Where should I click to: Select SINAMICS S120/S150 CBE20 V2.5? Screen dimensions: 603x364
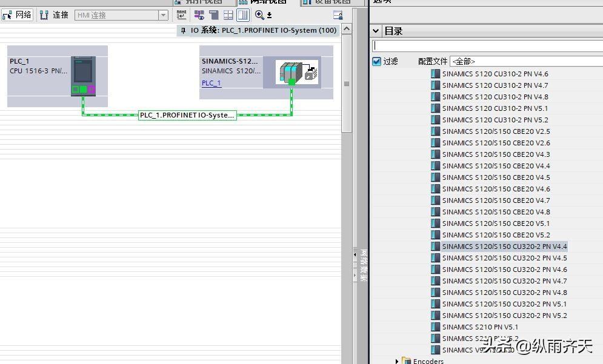[496, 131]
